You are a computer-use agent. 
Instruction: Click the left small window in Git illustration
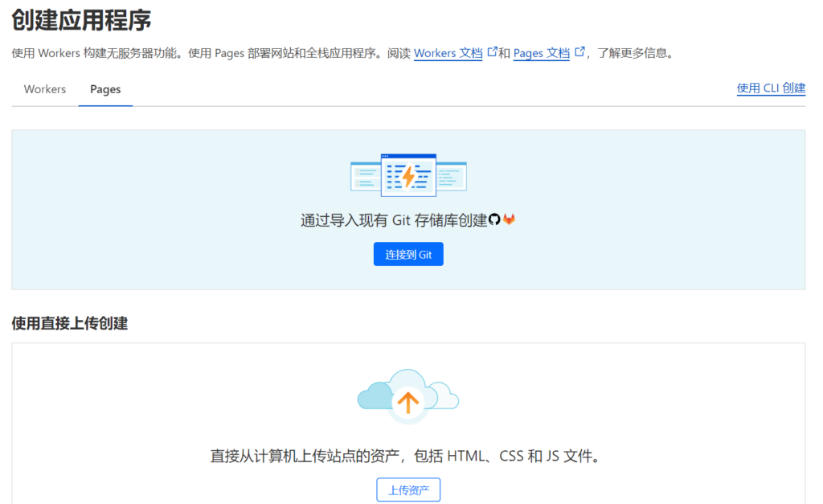point(365,176)
